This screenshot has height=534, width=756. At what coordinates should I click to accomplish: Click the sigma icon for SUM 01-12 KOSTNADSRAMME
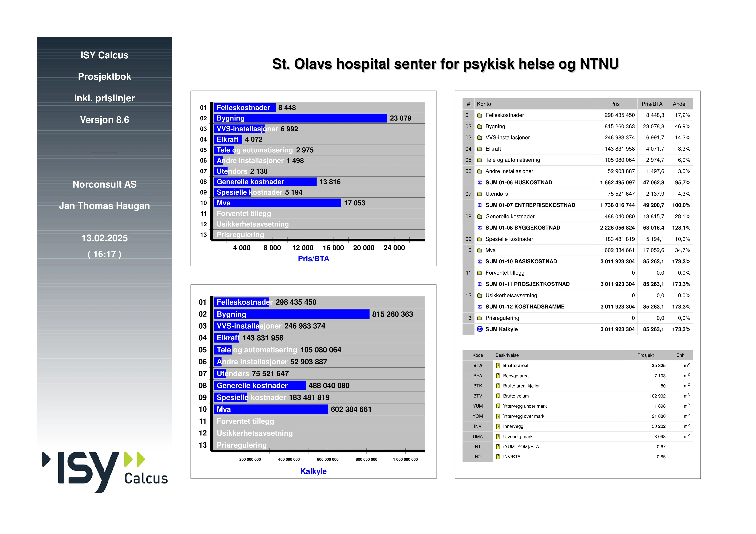point(480,306)
